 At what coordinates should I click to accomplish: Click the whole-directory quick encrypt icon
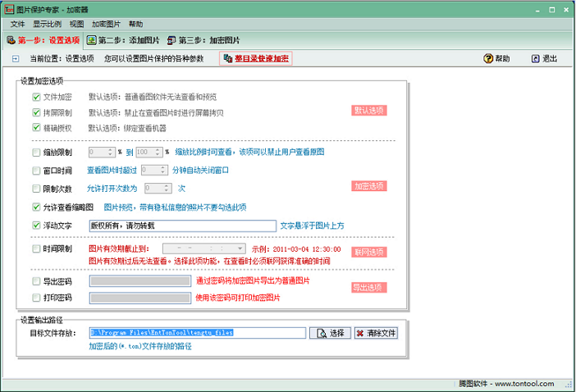click(228, 58)
